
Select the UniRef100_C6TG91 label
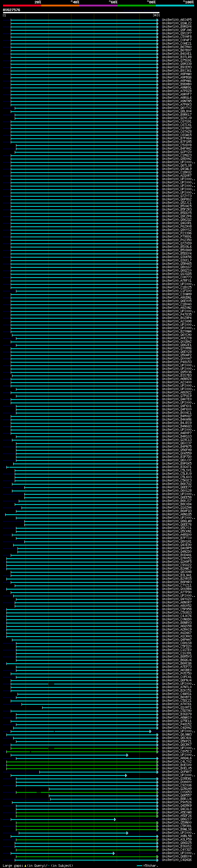[x=177, y=122]
